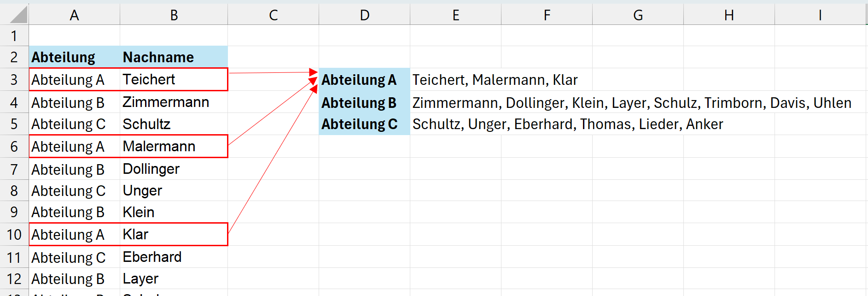Select the cell with name Klar
Screen dimensions: 868x296
pos(174,235)
